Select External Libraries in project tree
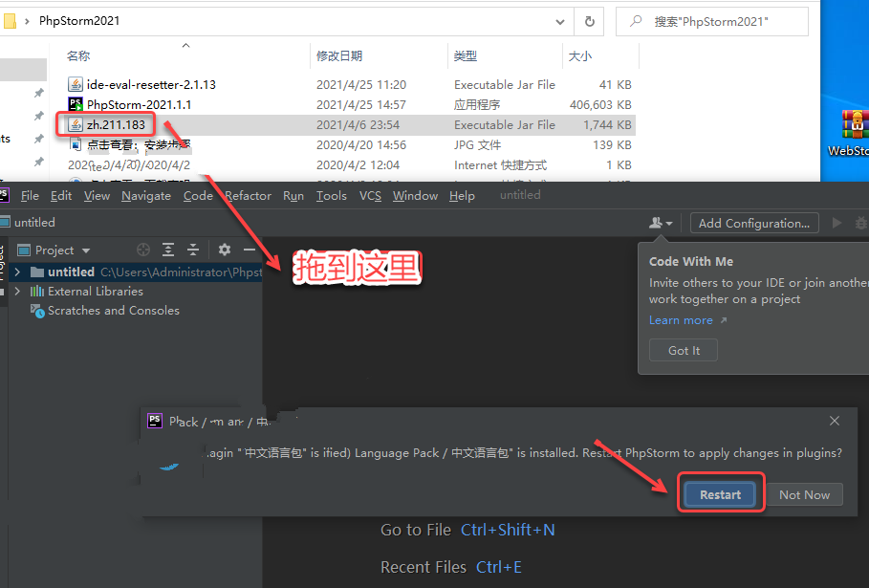This screenshot has height=588, width=869. pyautogui.click(x=96, y=291)
